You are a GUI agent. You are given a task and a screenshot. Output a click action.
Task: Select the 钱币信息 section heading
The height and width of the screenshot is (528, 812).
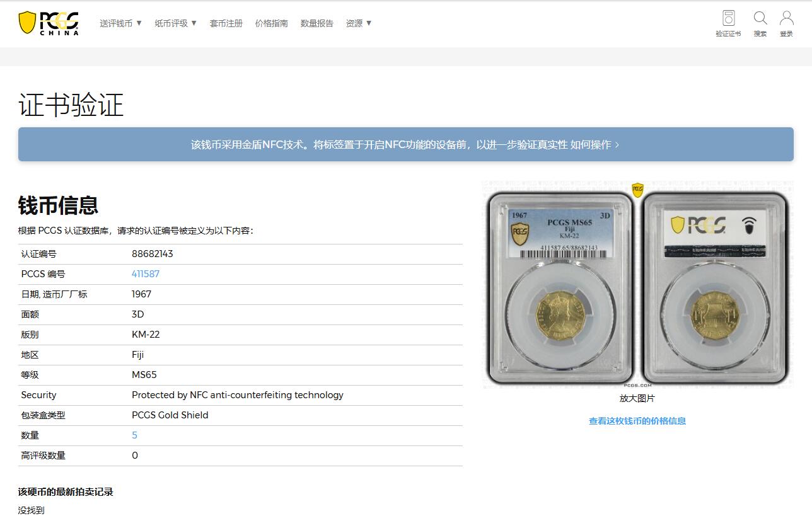coord(58,205)
